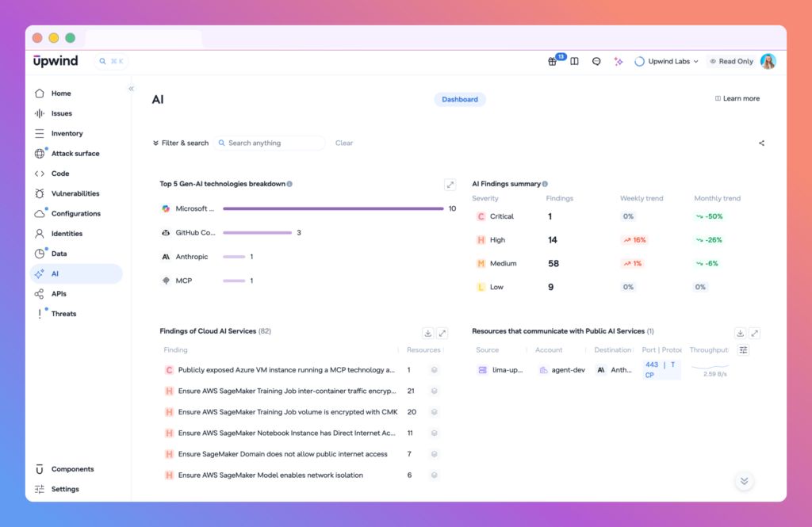812x527 pixels.
Task: Expand Resources that communicate with Public AI widget
Action: tap(755, 334)
